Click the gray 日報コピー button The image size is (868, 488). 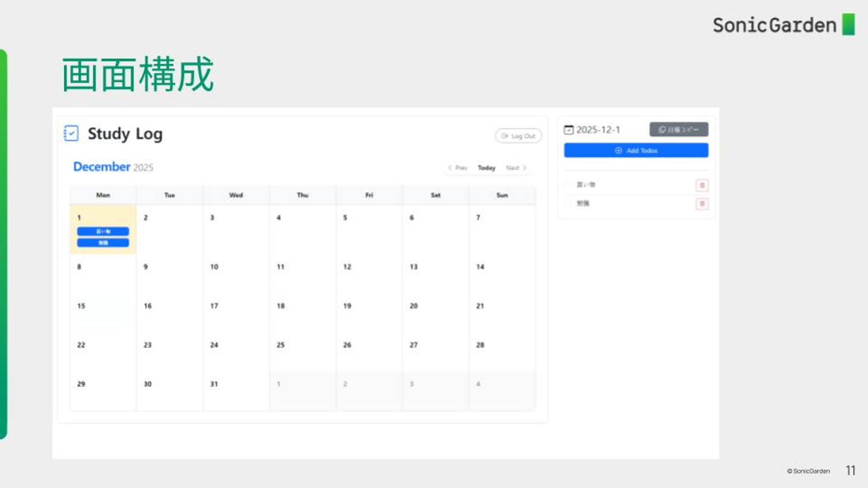[x=679, y=130]
